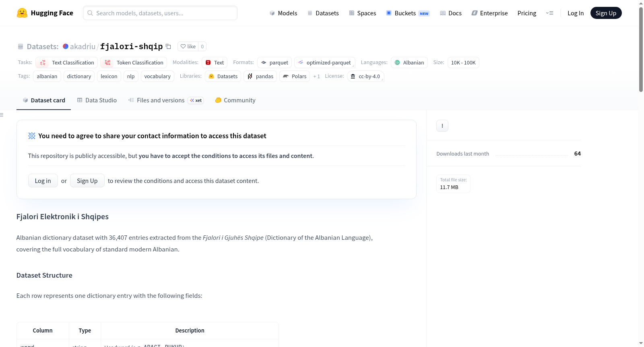Image resolution: width=644 pixels, height=347 pixels.
Task: Open the Buckets page
Action: pos(408,13)
